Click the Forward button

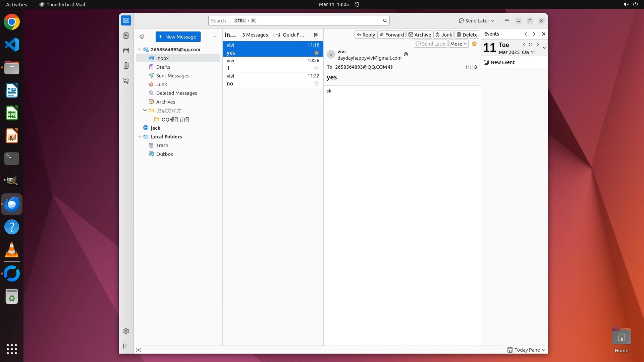click(391, 35)
